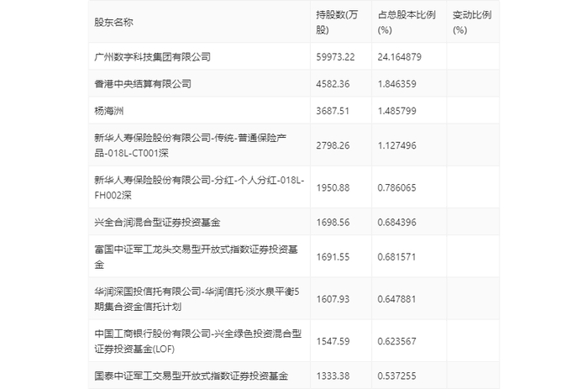This screenshot has height=389, width=588.
Task: Click shareholding value 4582.36
Action: 333,84
